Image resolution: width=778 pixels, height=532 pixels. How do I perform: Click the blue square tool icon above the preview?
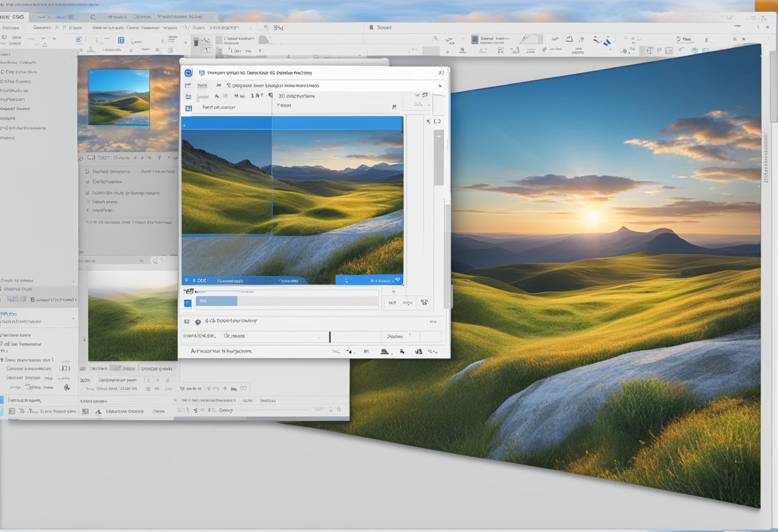(x=188, y=107)
